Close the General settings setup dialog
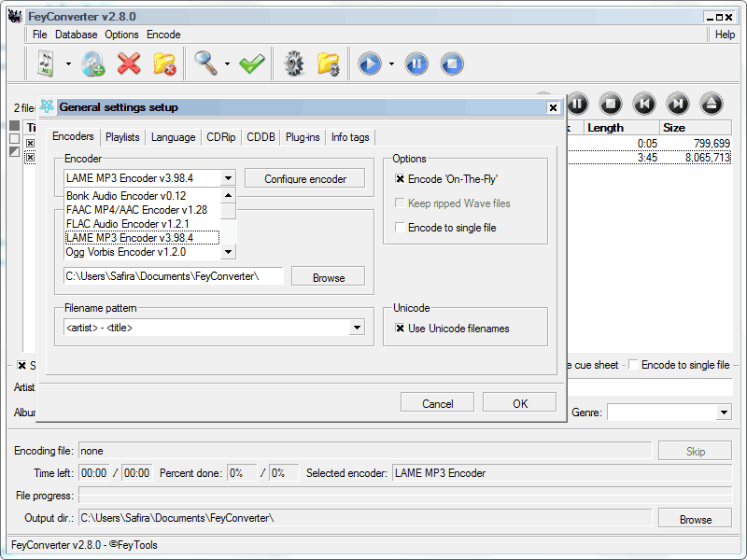The width and height of the screenshot is (747, 560). pyautogui.click(x=553, y=107)
